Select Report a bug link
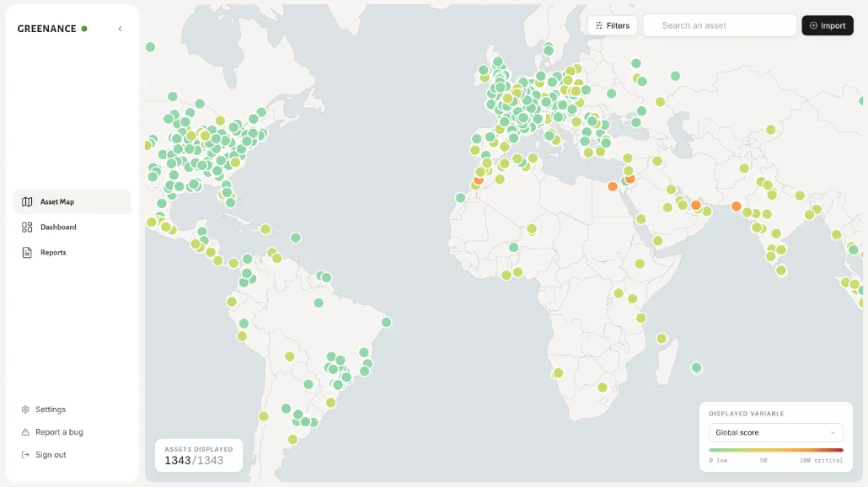 click(x=52, y=432)
